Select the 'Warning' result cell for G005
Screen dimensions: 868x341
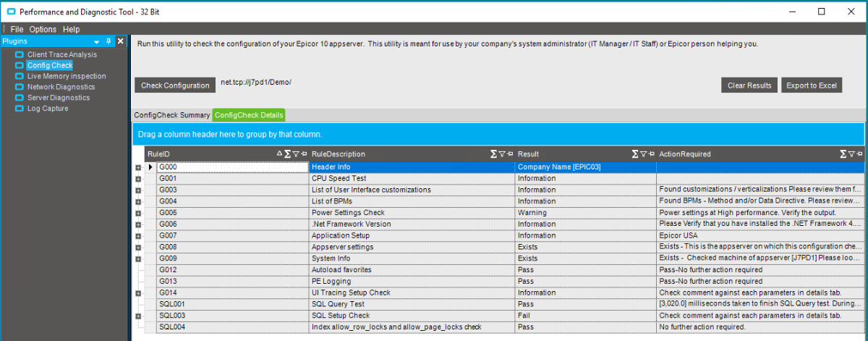(x=585, y=213)
